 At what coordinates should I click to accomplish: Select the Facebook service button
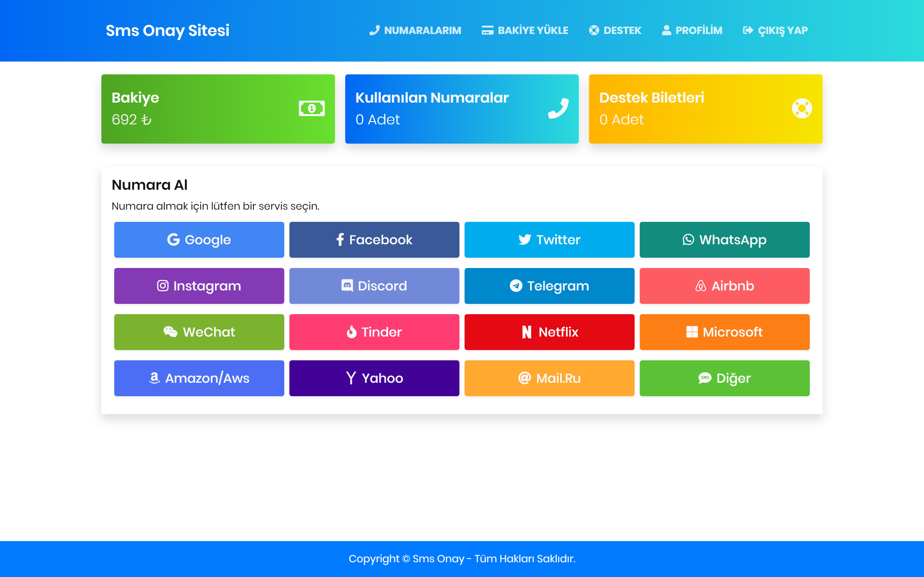(x=374, y=240)
